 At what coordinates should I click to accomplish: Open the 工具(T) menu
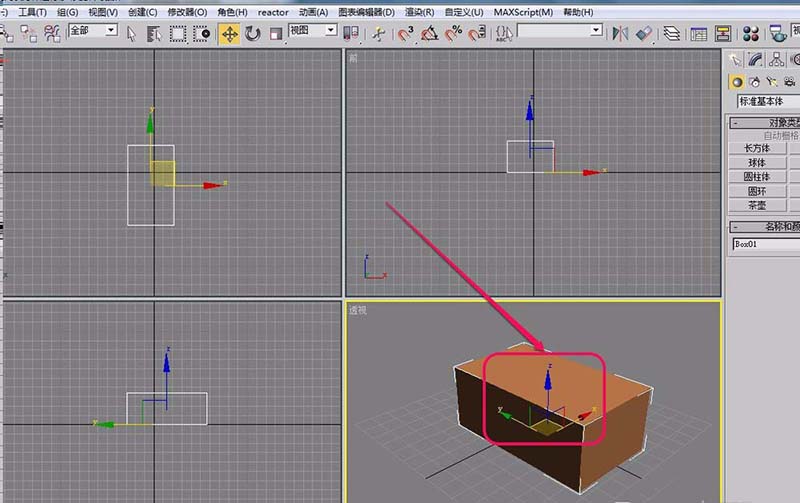tap(33, 12)
